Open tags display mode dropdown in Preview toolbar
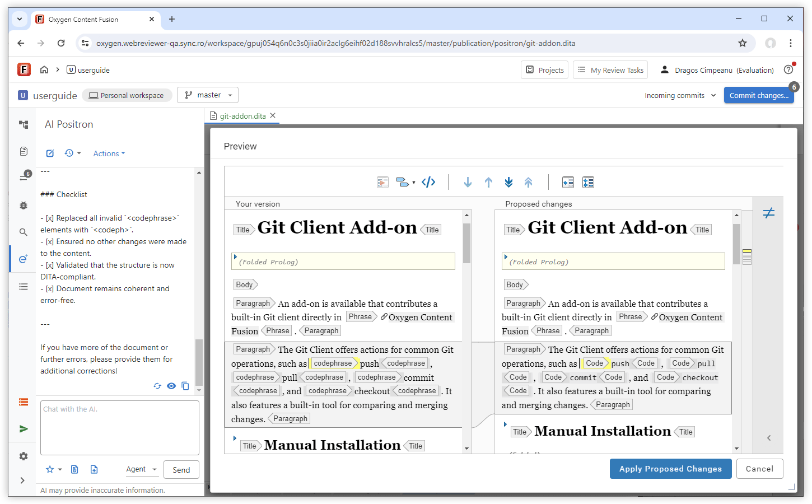812x504 pixels. (405, 182)
